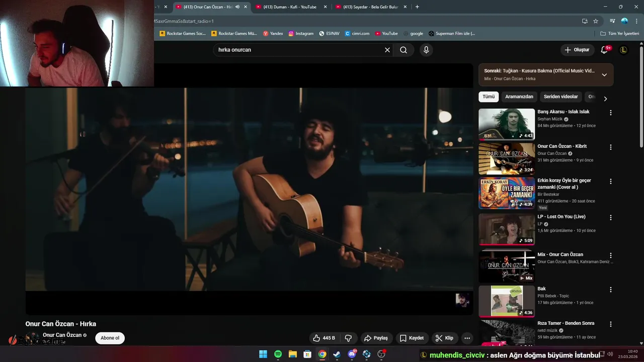
Task: Open Discord from the taskbar
Action: tap(352, 354)
